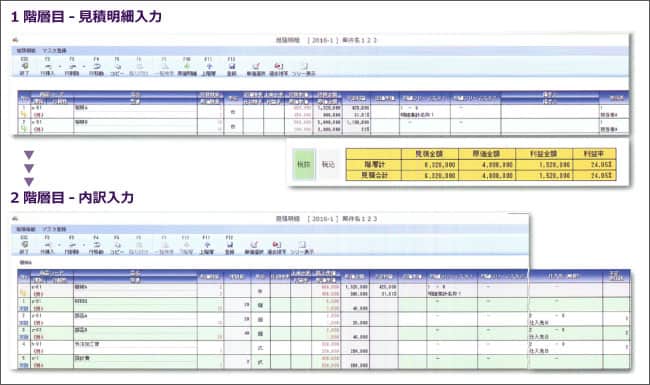
Task: Open dropdown arrow beside 行削除 in 2階層目 window
Action: (84, 245)
